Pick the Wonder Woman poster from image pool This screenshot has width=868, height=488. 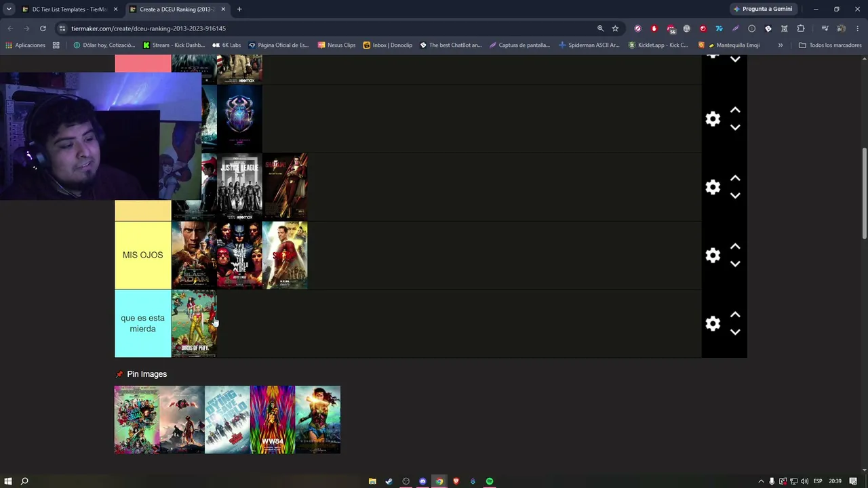click(x=318, y=420)
